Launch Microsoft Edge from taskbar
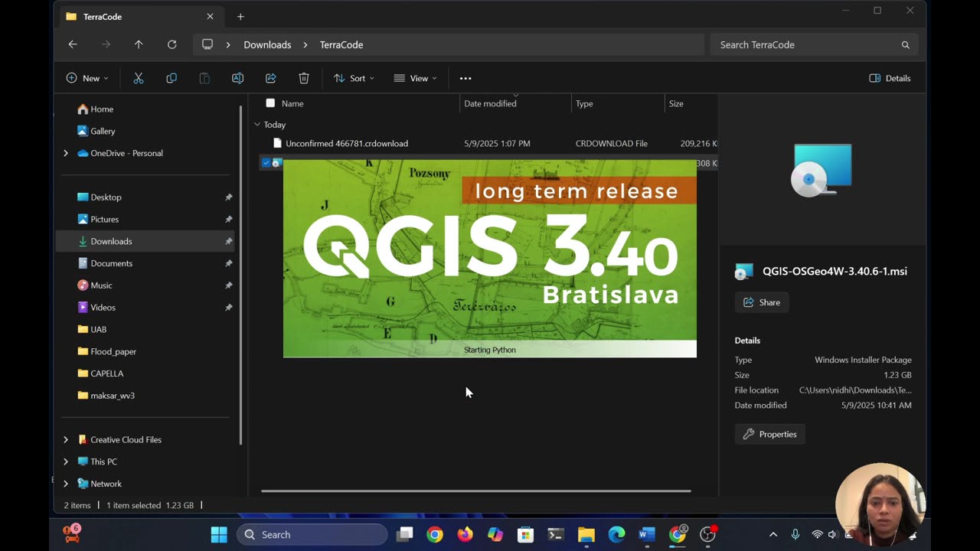Screen dimensions: 980x551 coord(616,534)
